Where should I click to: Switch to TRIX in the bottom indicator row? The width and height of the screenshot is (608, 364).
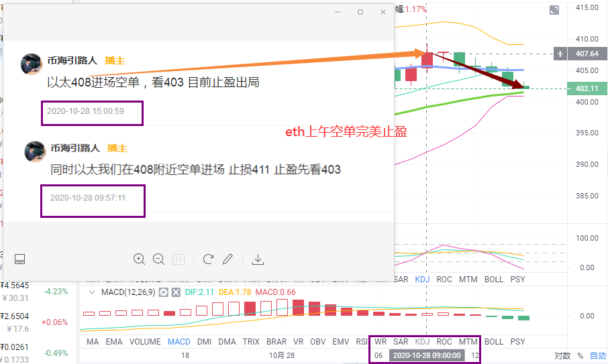(x=251, y=341)
